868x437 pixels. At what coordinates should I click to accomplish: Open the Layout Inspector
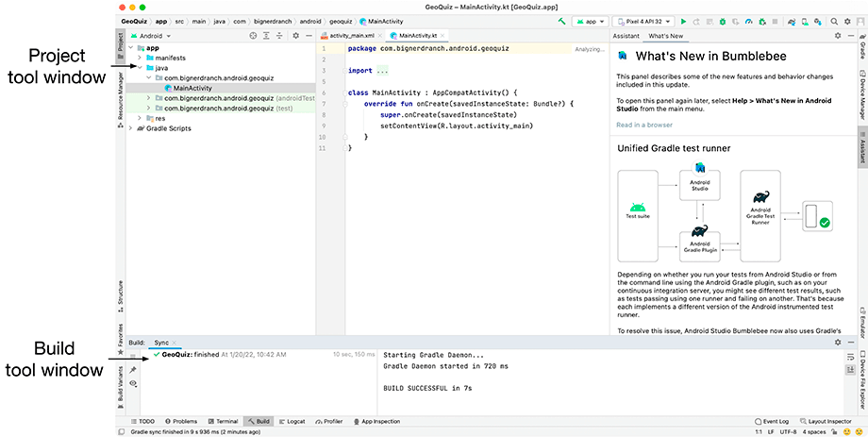point(826,422)
